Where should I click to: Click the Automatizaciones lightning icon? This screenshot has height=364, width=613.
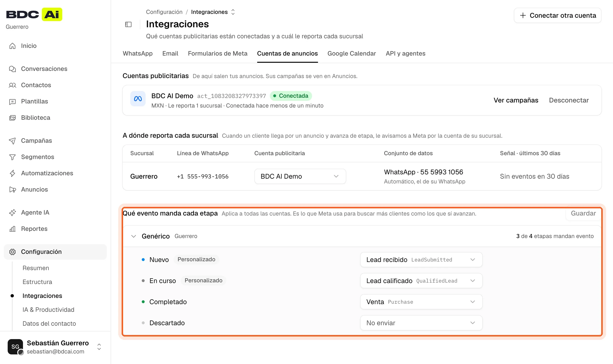[12, 173]
